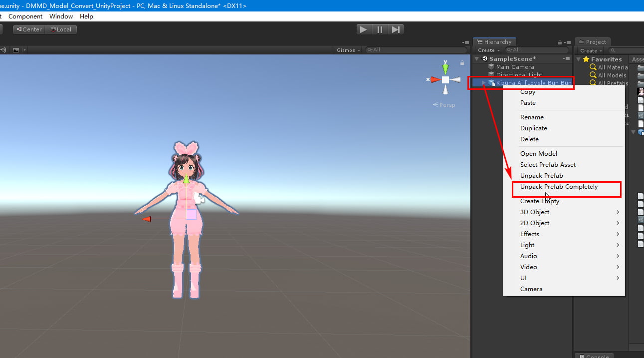Click the lock icon on the Hierarchy panel
The height and width of the screenshot is (358, 644).
pyautogui.click(x=559, y=42)
